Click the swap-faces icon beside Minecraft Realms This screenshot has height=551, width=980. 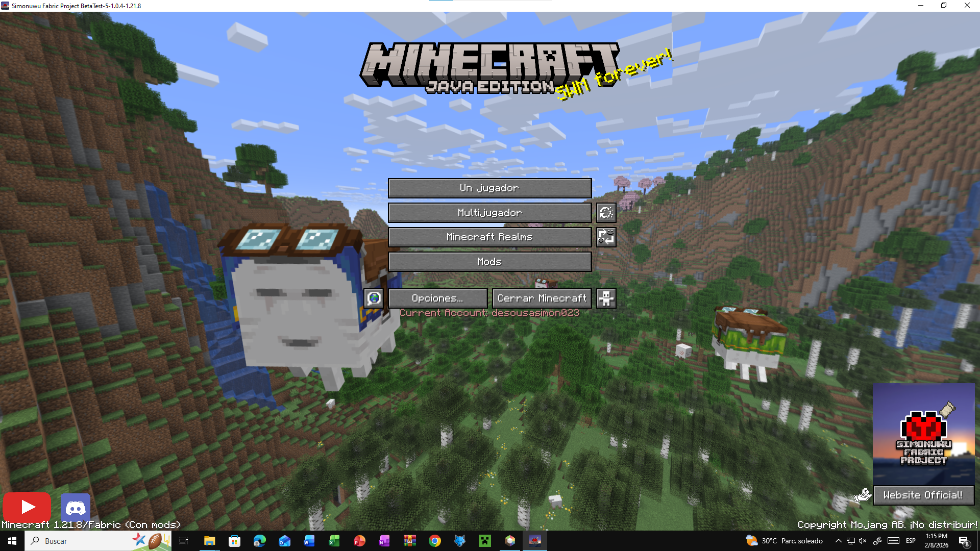[x=606, y=237]
